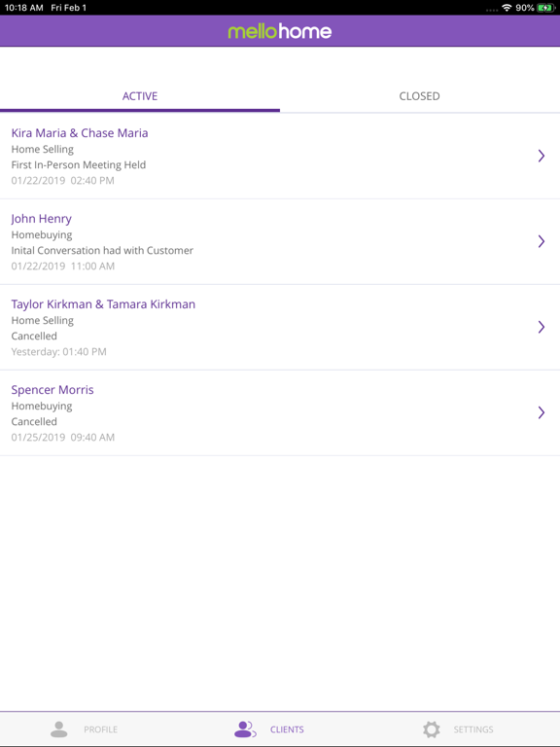Expand Spencer Morris row chevron
This screenshot has height=747, width=560.
point(542,412)
